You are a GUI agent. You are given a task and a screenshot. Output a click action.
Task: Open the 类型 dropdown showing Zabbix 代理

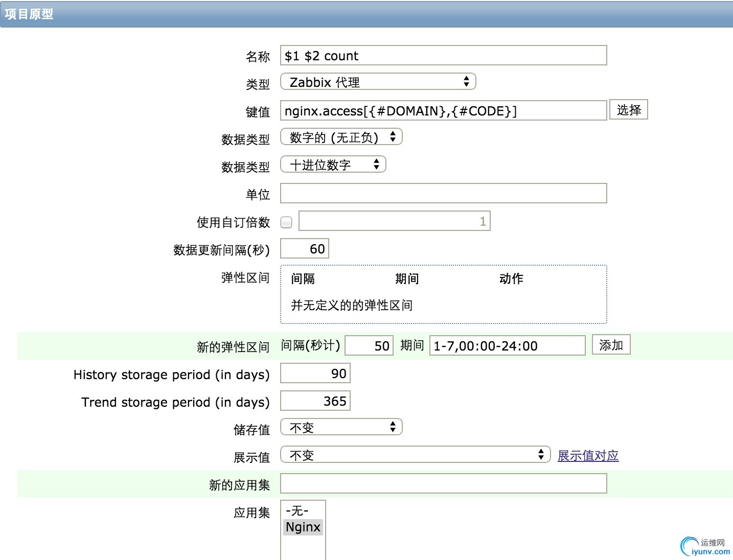pos(378,82)
